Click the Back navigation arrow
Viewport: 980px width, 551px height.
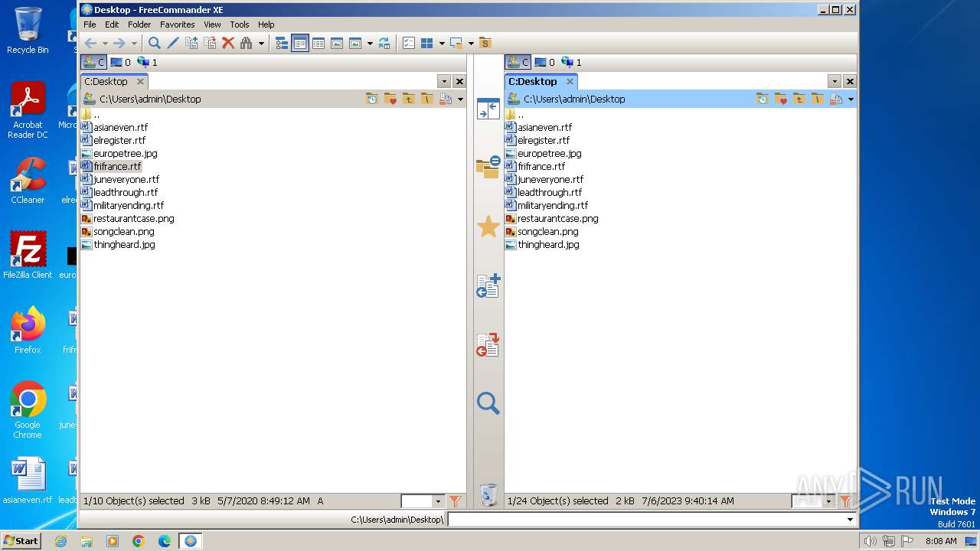tap(90, 44)
